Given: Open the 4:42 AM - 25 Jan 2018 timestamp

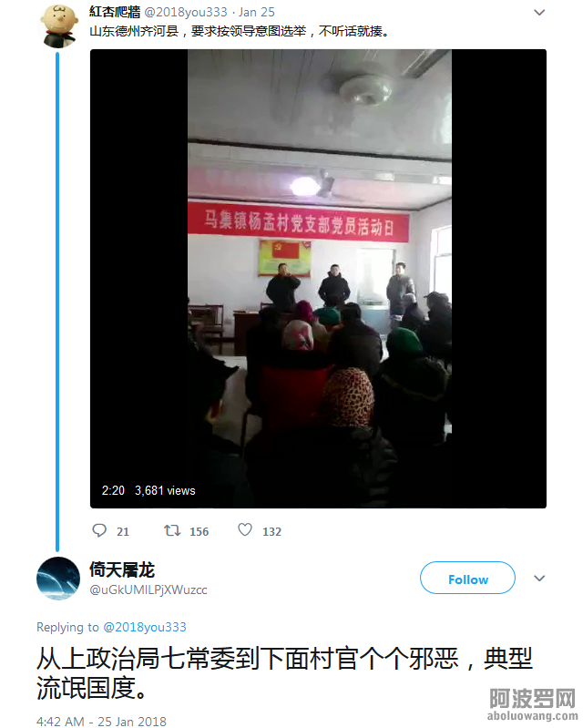Looking at the screenshot, I should tap(101, 721).
